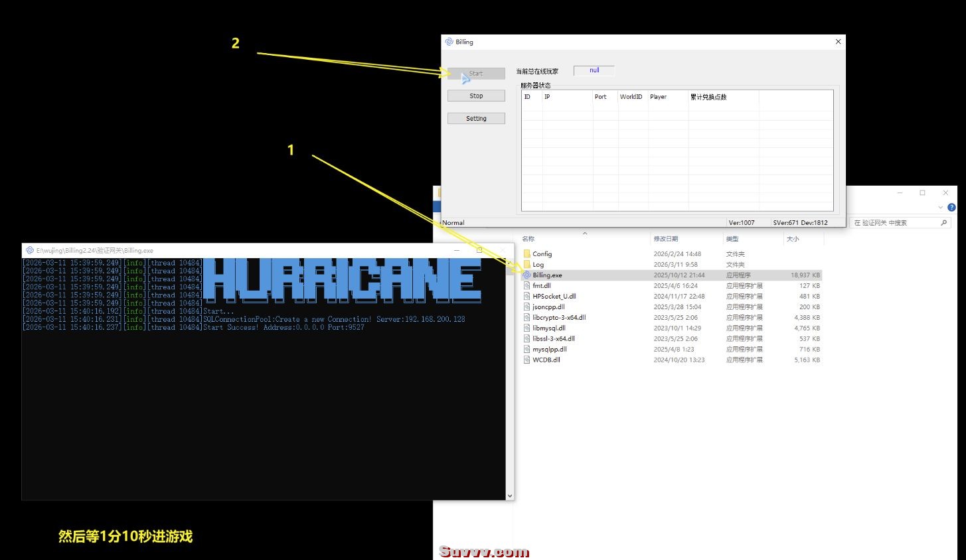Select the fmt.dll file icon

click(x=527, y=286)
